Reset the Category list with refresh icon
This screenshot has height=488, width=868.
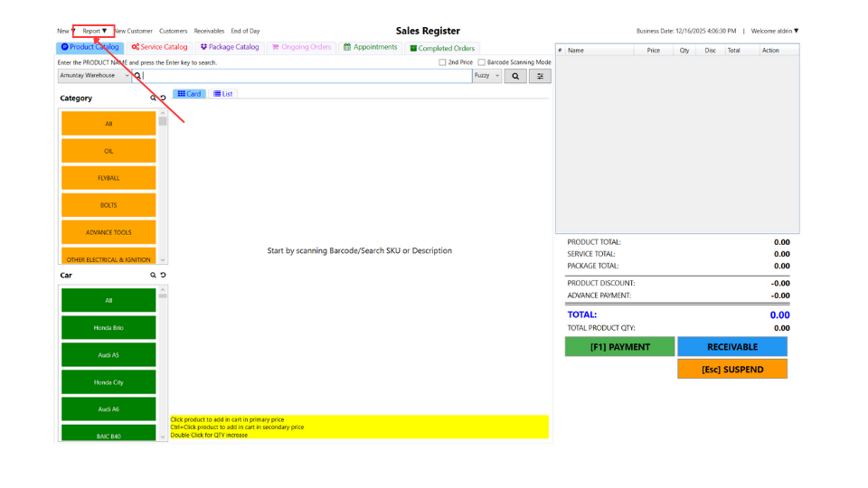tap(163, 99)
